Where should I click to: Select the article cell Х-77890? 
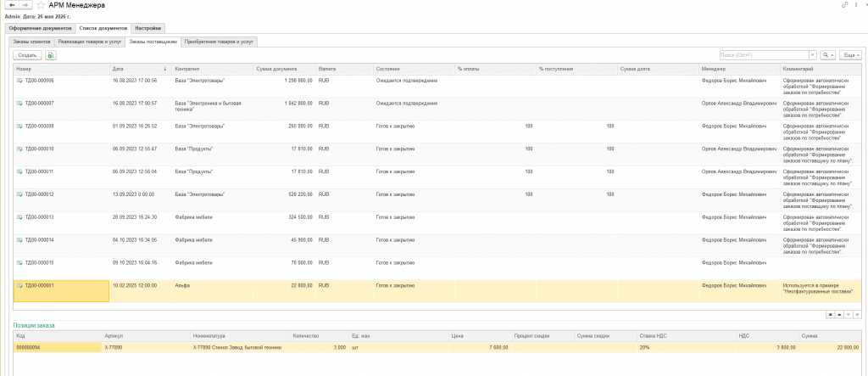pyautogui.click(x=146, y=347)
